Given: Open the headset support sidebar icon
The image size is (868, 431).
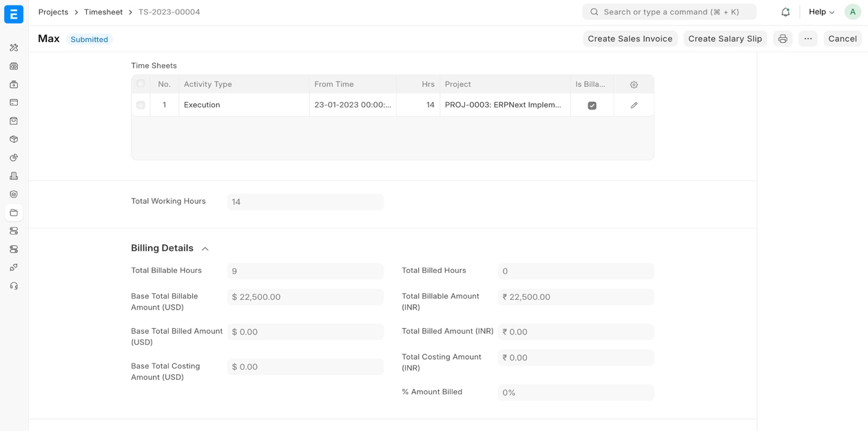Looking at the screenshot, I should (14, 286).
